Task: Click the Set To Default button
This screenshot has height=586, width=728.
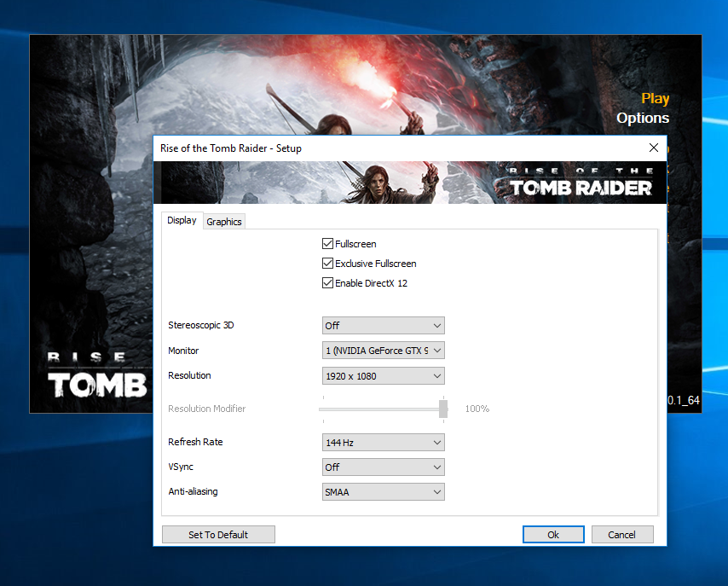Action: point(218,535)
